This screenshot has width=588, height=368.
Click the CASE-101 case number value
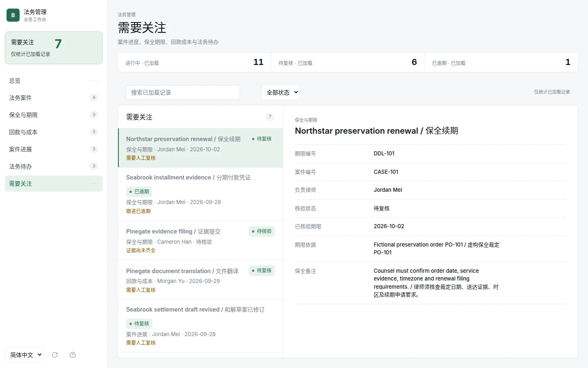[x=386, y=172]
